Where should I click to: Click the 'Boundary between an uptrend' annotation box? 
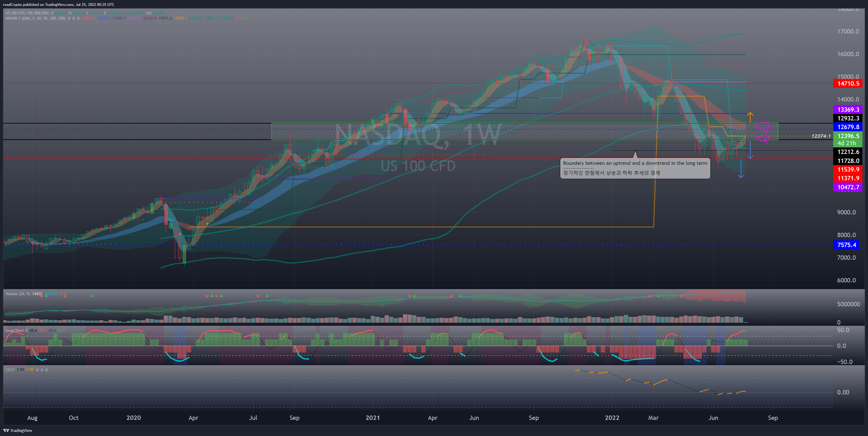(x=635, y=168)
